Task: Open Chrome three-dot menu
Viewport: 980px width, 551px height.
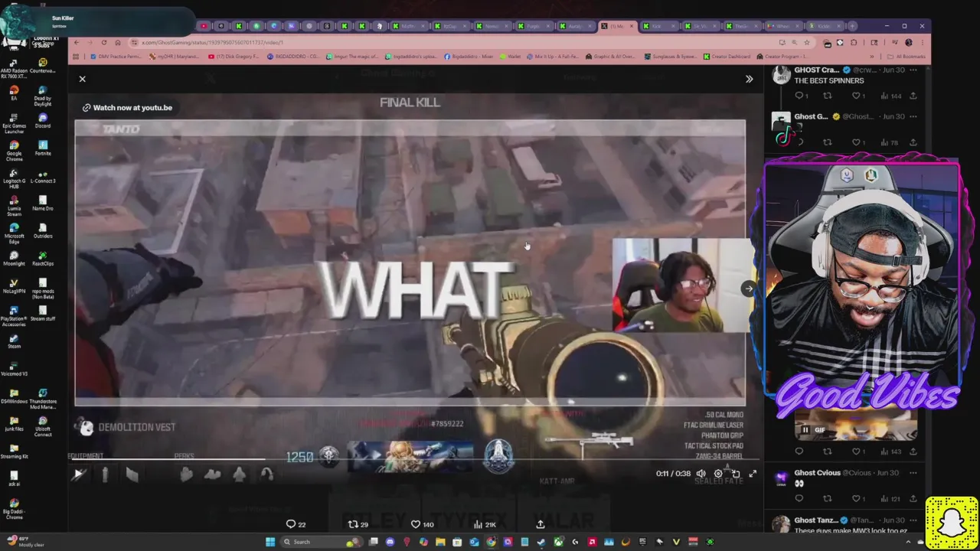Action: coord(921,43)
